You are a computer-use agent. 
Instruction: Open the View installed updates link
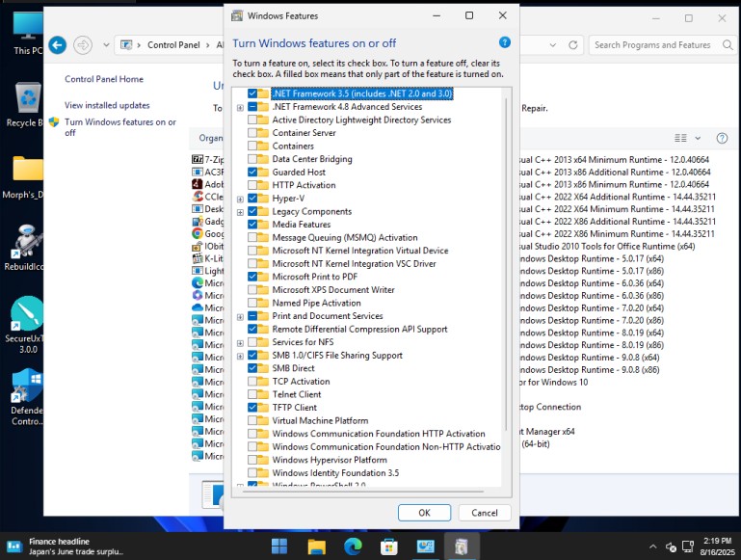point(107,105)
